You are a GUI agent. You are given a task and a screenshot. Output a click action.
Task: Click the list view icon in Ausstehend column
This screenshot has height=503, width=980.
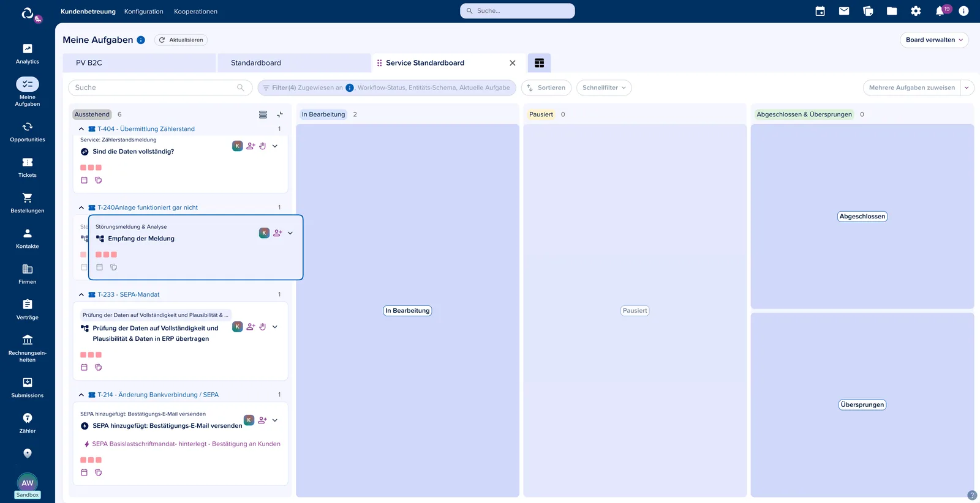[263, 114]
